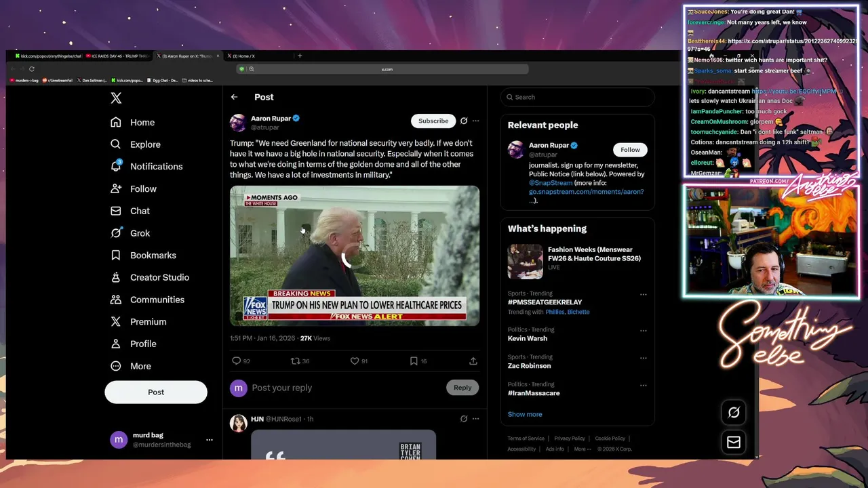Open Bookmarks in the sidebar
This screenshot has height=488, width=868.
tap(143, 255)
